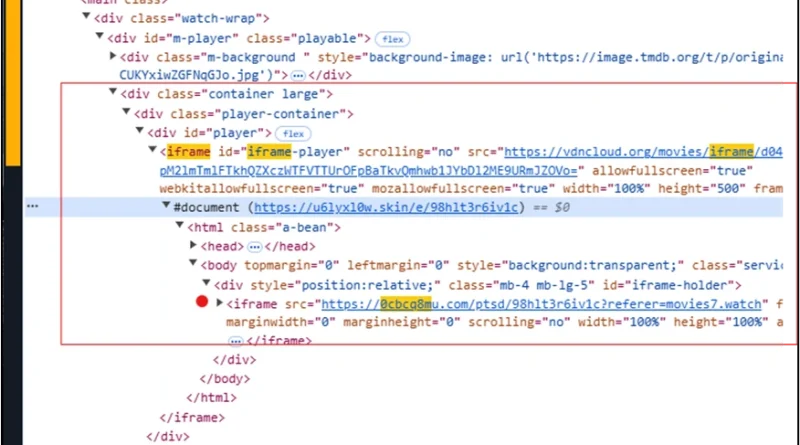Collapse the html class="a-bean" node
The width and height of the screenshot is (800, 445).
180,225
